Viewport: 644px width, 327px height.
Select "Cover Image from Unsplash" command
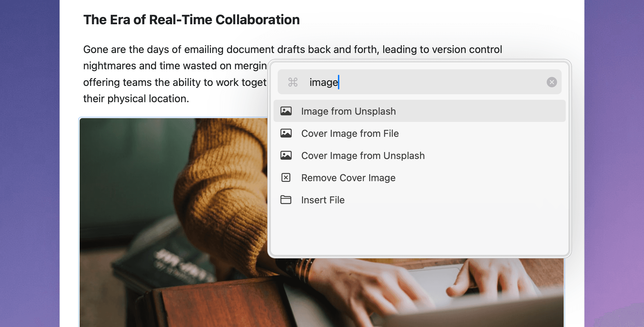pyautogui.click(x=419, y=156)
